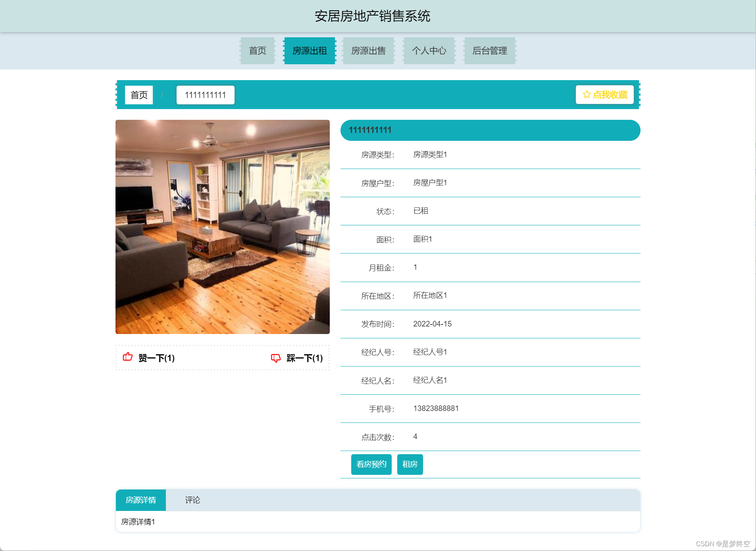
Task: Click the phone number 13823888881
Action: [436, 408]
